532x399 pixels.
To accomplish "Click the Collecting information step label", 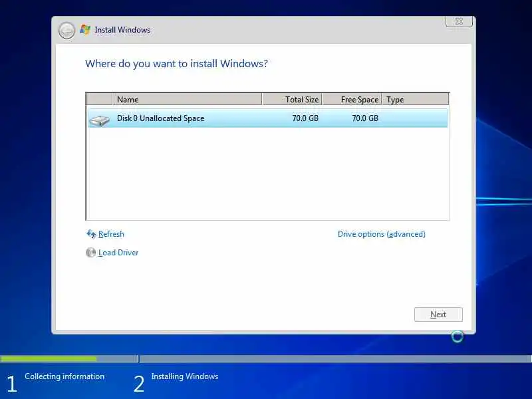I will tap(65, 376).
